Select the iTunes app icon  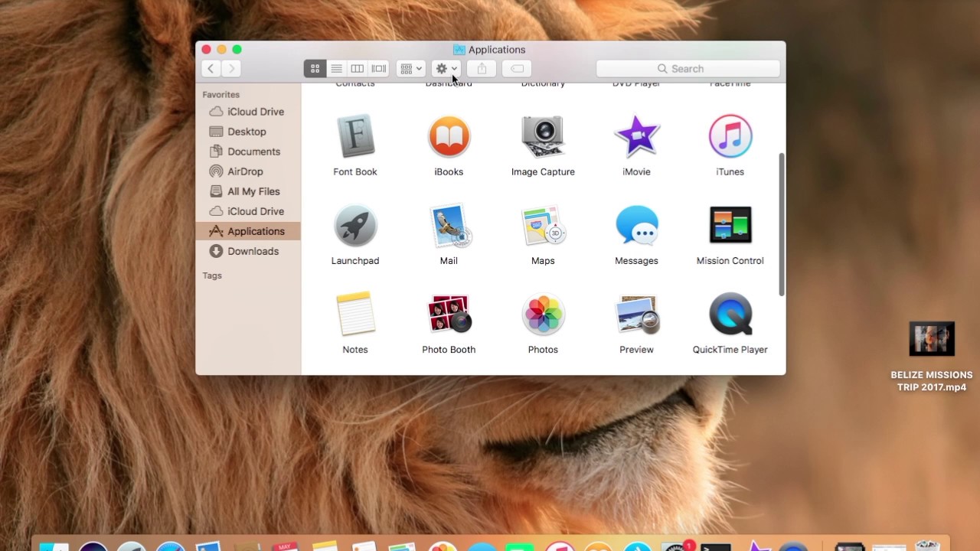click(730, 136)
